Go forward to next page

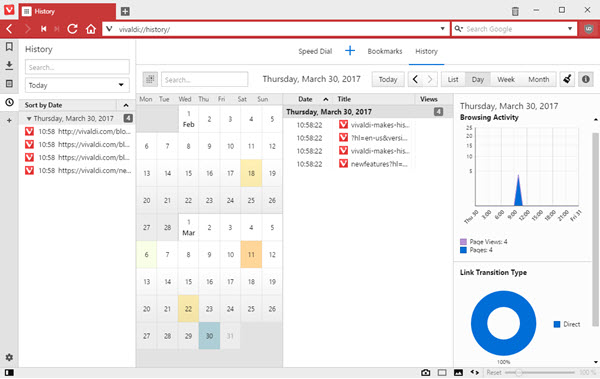tap(27, 29)
